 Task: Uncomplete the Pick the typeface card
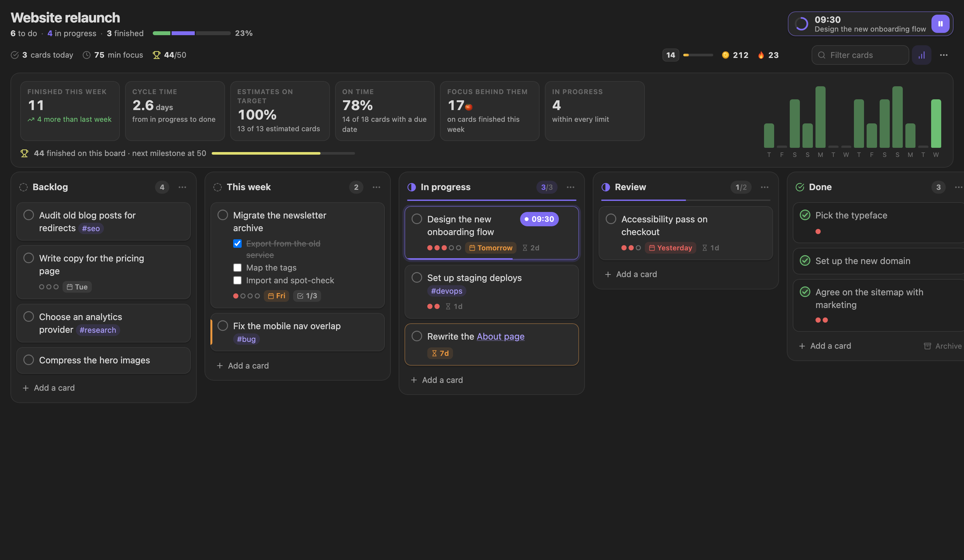pyautogui.click(x=805, y=215)
